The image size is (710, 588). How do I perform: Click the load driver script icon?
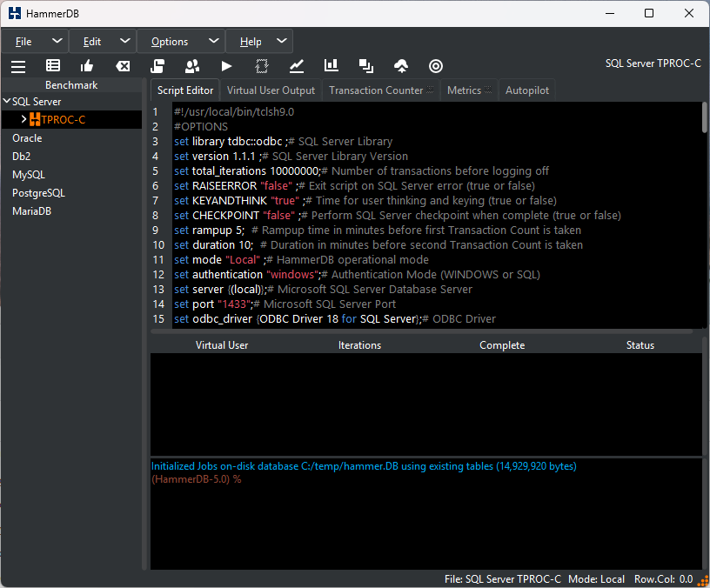pos(157,66)
